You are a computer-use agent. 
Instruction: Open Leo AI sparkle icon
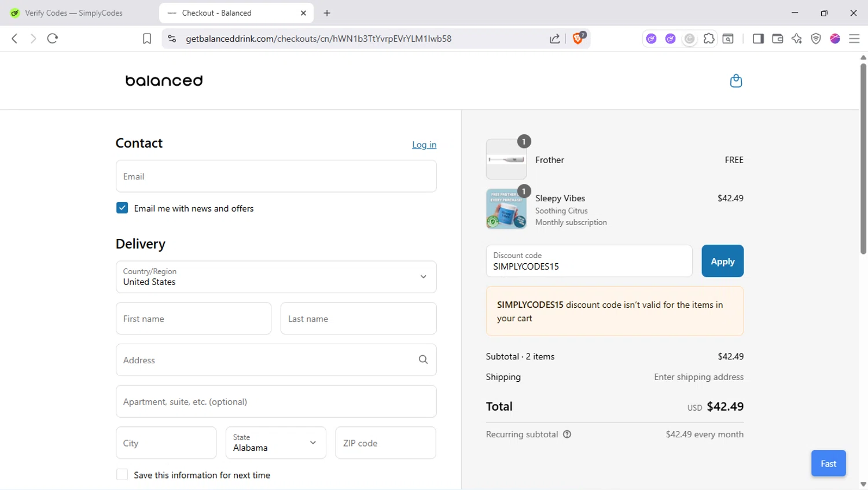click(x=797, y=39)
